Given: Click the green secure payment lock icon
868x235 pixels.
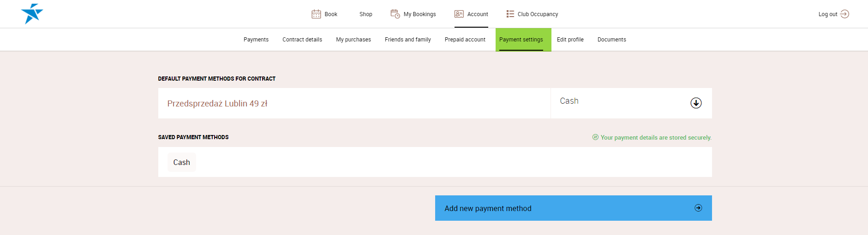Looking at the screenshot, I should coord(595,137).
